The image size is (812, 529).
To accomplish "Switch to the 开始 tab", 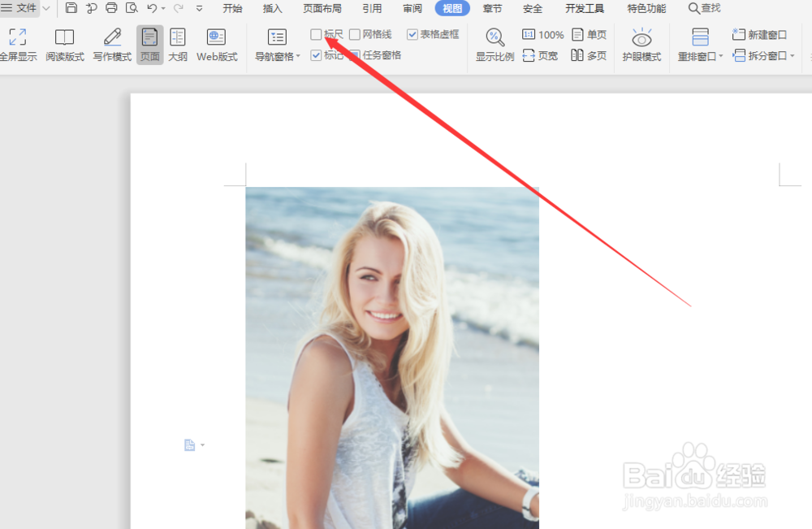I will 232,8.
